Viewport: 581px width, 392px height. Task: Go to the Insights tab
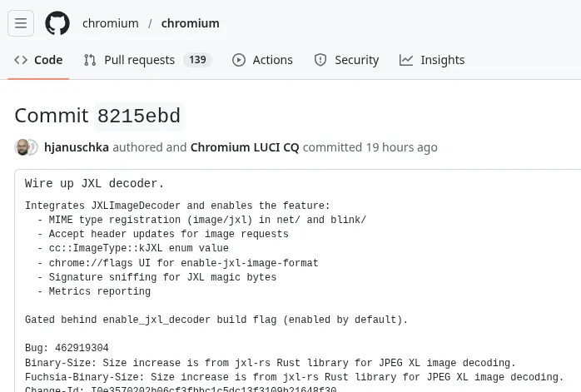pos(442,60)
